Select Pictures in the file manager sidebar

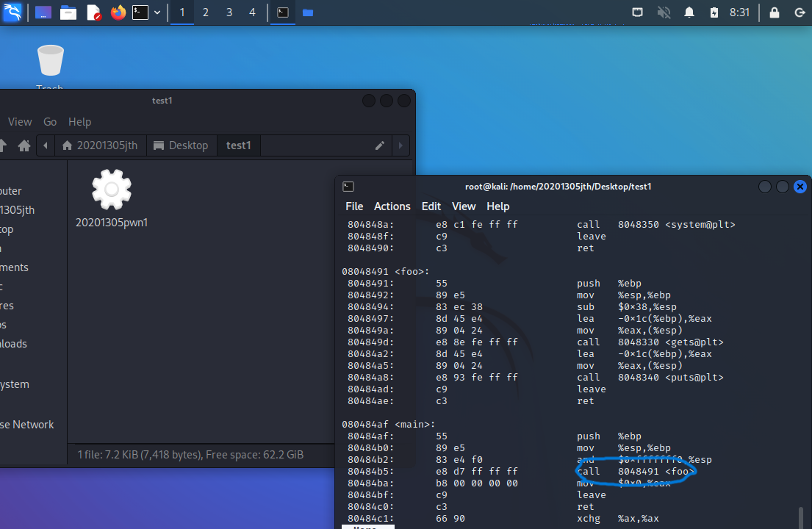[x=7, y=306]
